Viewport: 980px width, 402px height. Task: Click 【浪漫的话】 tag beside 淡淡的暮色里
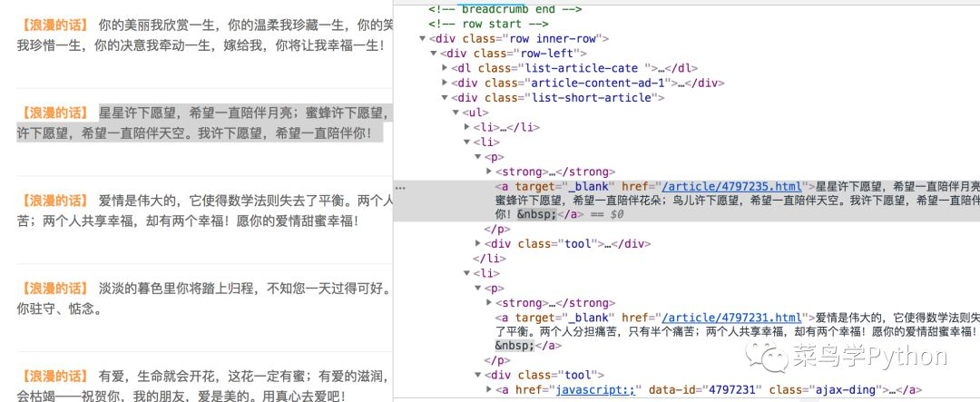[x=54, y=289]
